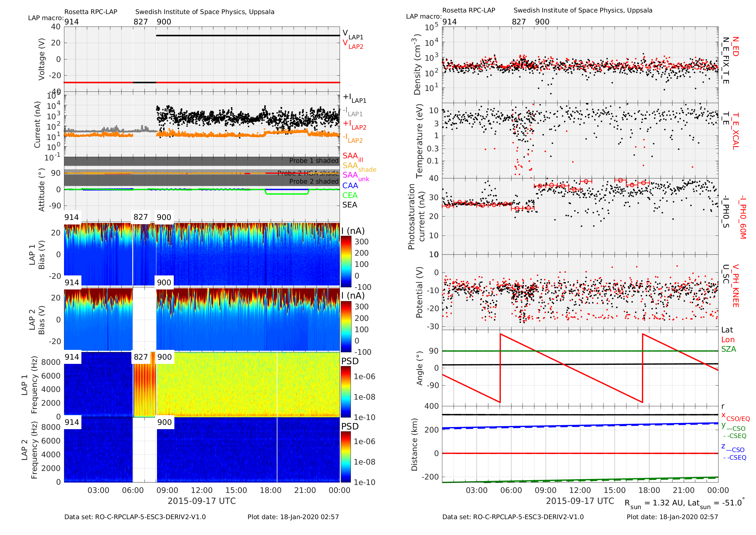This screenshot has width=756, height=535.
Task: Click the 'Density (cm⁻³)' axis label
Action: 418,64
